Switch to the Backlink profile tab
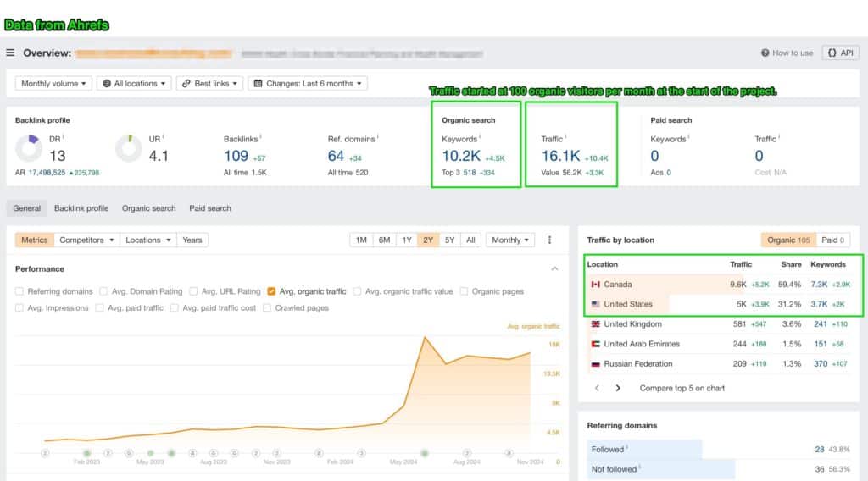 coord(81,208)
